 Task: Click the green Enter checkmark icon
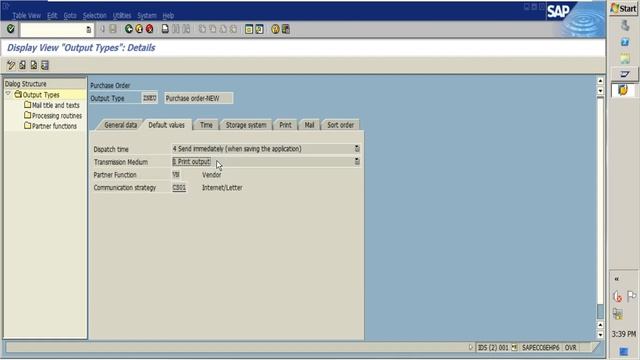coord(11,29)
